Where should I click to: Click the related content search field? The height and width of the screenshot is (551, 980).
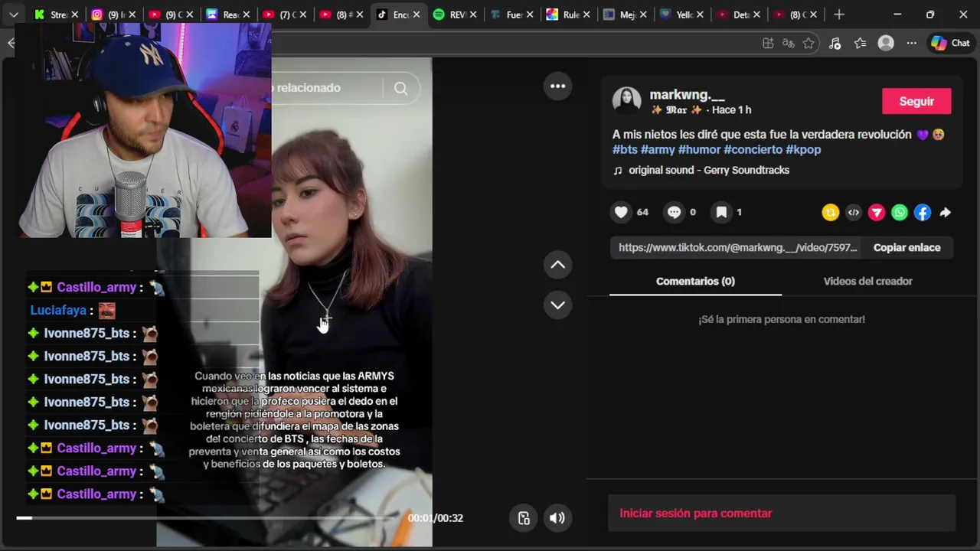coord(325,88)
